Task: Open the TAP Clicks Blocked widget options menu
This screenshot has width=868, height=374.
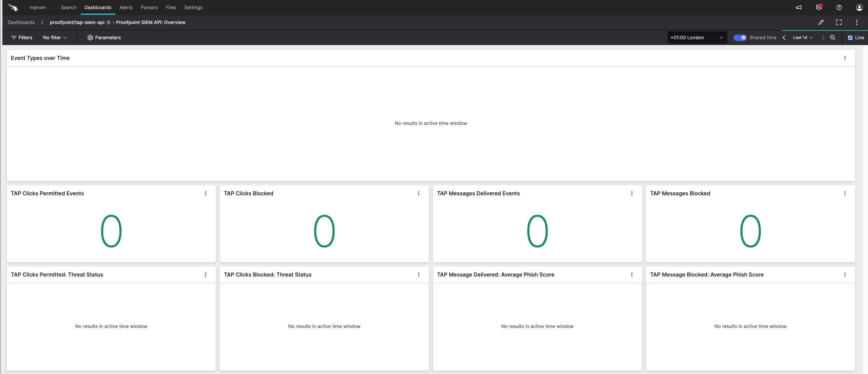Action: [419, 193]
